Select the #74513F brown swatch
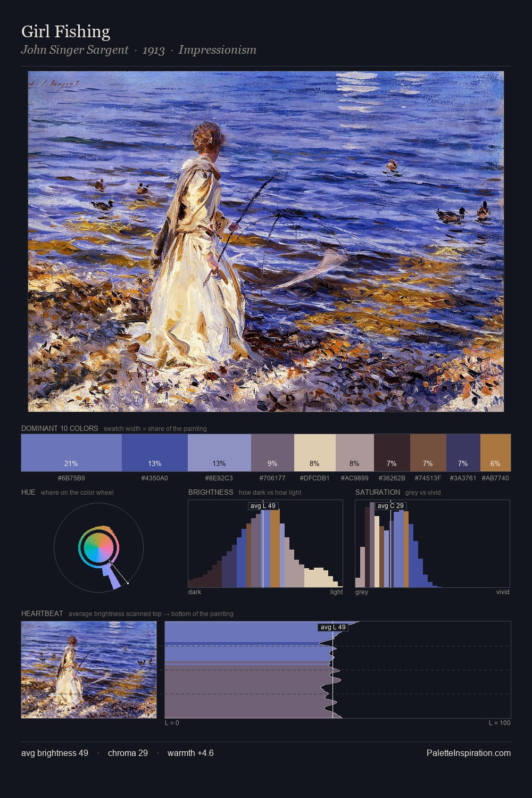The width and height of the screenshot is (532, 798). (428, 453)
